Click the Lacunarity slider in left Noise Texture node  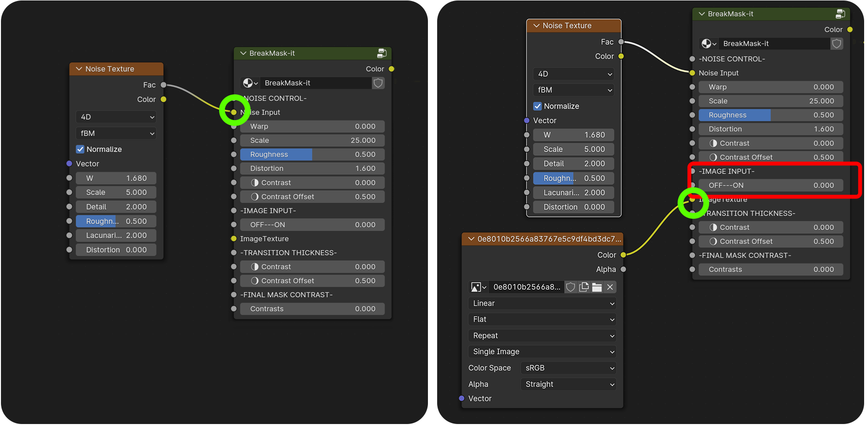pos(116,235)
